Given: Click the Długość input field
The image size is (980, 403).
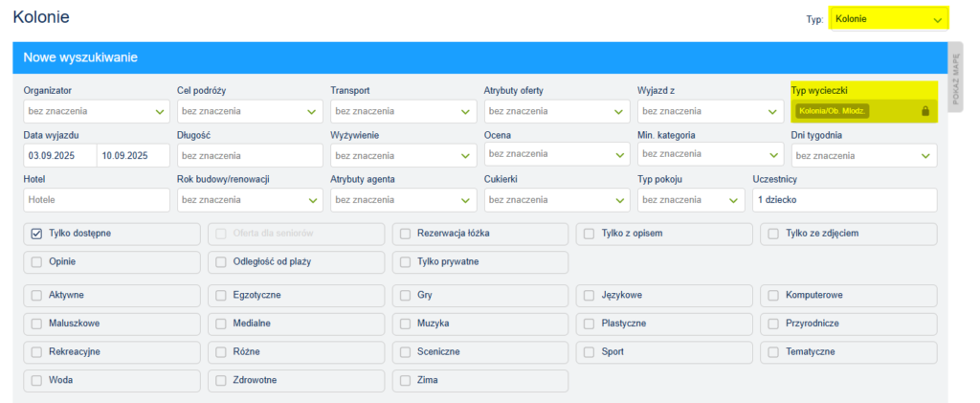Looking at the screenshot, I should pyautogui.click(x=249, y=155).
